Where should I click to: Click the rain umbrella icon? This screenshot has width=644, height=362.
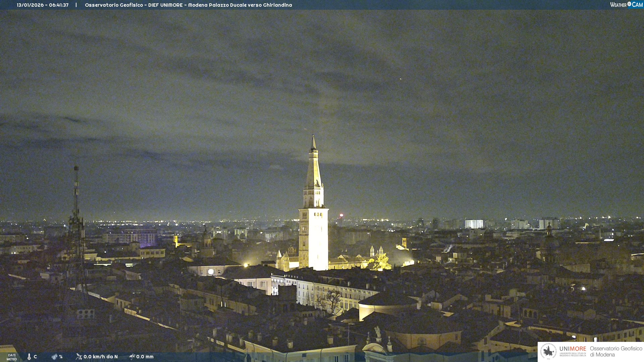(132, 357)
